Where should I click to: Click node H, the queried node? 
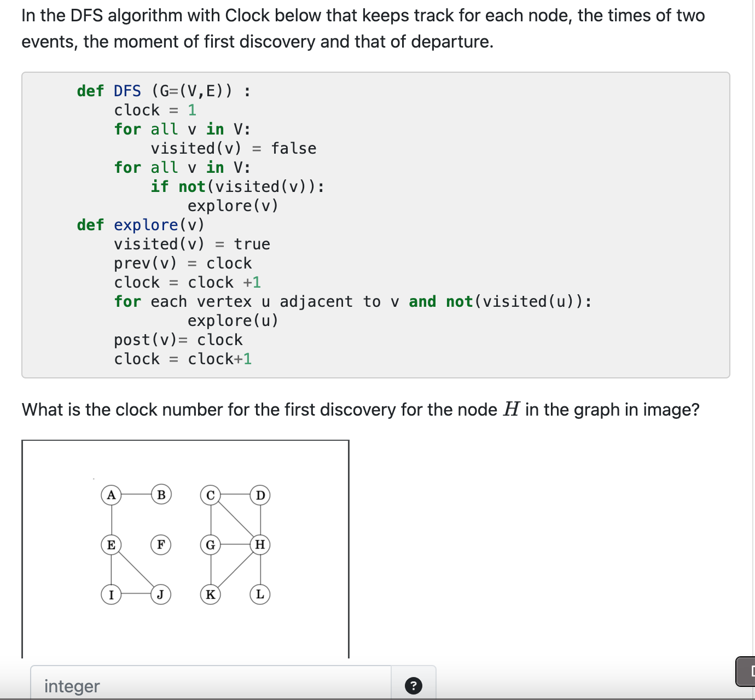[x=260, y=545]
